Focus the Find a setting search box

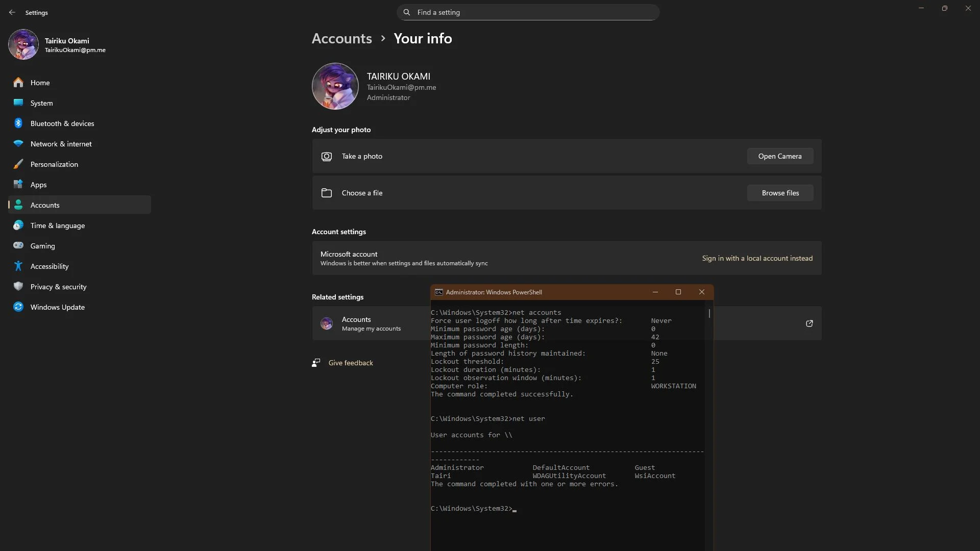point(528,12)
